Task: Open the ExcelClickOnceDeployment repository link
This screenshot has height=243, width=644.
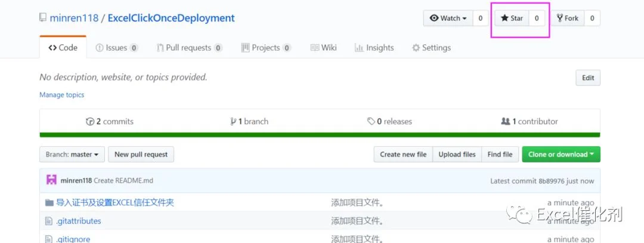Action: coord(171,18)
